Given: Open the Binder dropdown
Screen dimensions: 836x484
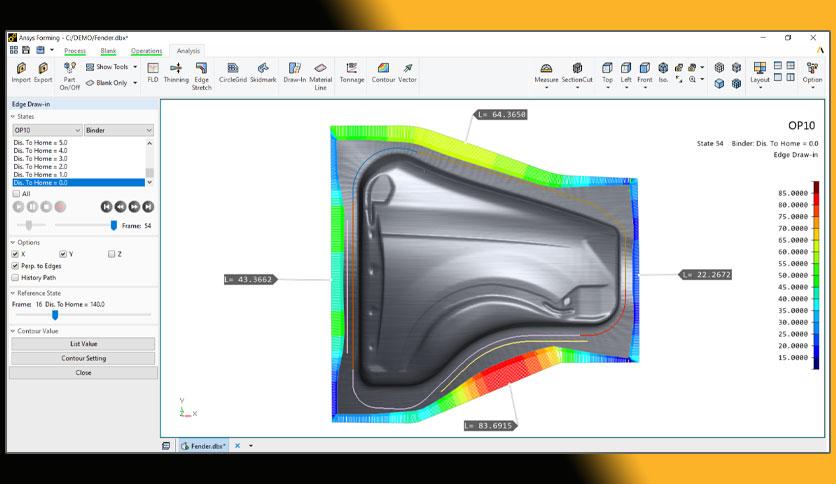Looking at the screenshot, I should 119,130.
